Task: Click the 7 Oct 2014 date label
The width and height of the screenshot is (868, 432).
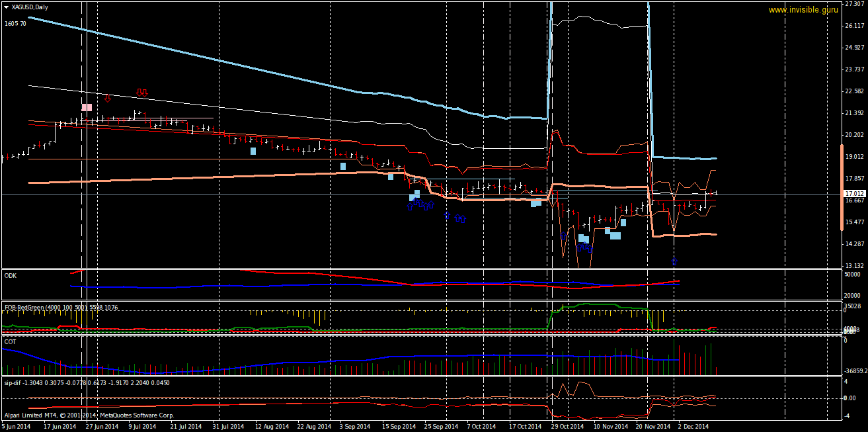Action: coord(481,427)
